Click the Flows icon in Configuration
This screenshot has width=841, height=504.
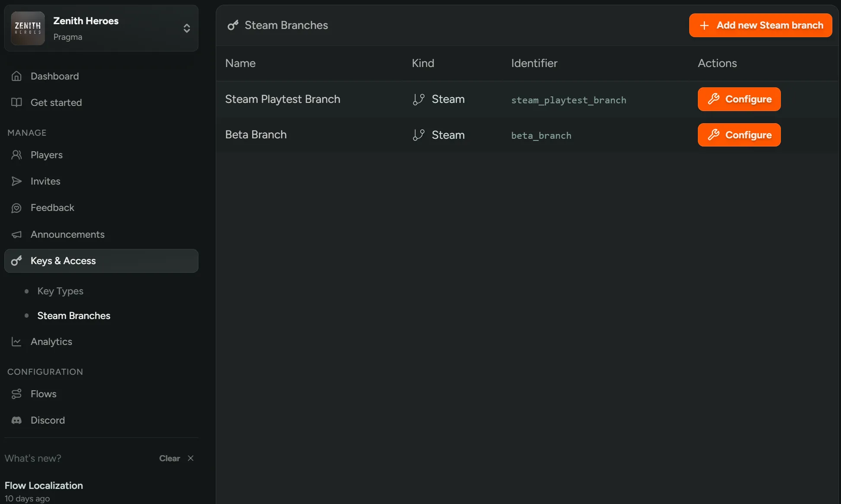pos(16,394)
